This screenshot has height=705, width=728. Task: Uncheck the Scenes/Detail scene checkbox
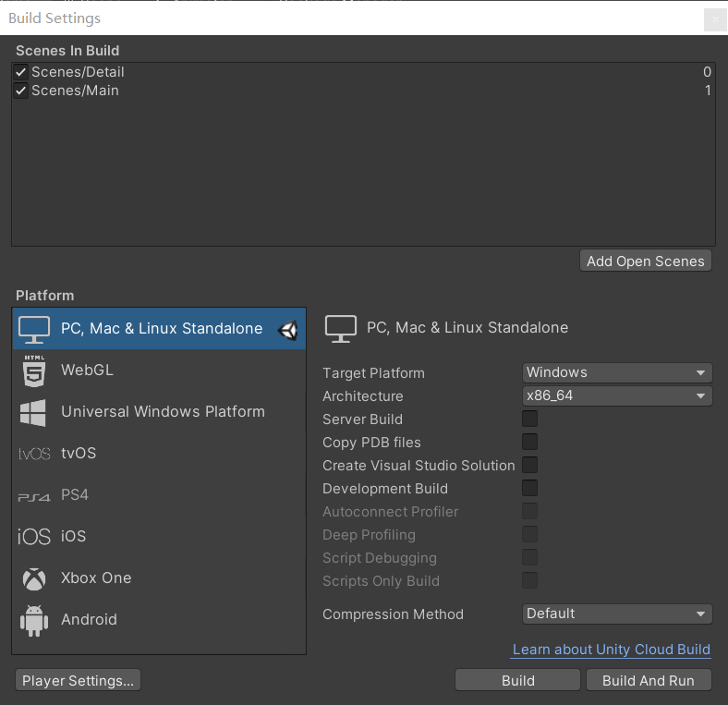click(x=20, y=72)
